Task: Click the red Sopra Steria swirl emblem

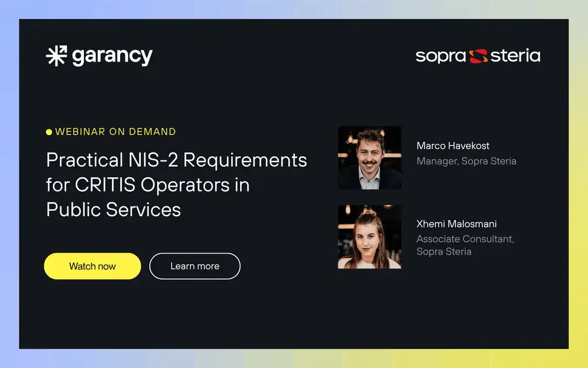Action: tap(478, 56)
